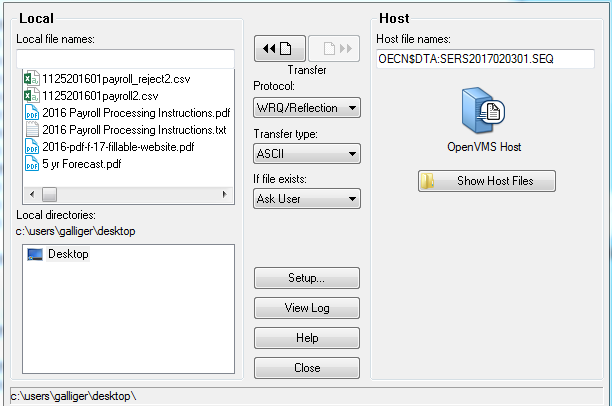Viewport: 612px width, 406px height.
Task: Expand the Transfer type ASCII dropdown
Action: (307, 153)
